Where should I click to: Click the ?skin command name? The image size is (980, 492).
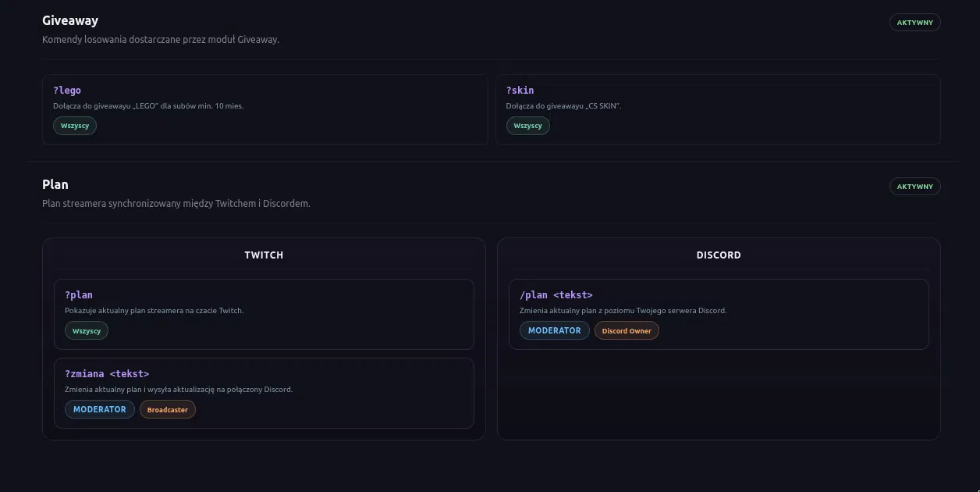[x=520, y=91]
